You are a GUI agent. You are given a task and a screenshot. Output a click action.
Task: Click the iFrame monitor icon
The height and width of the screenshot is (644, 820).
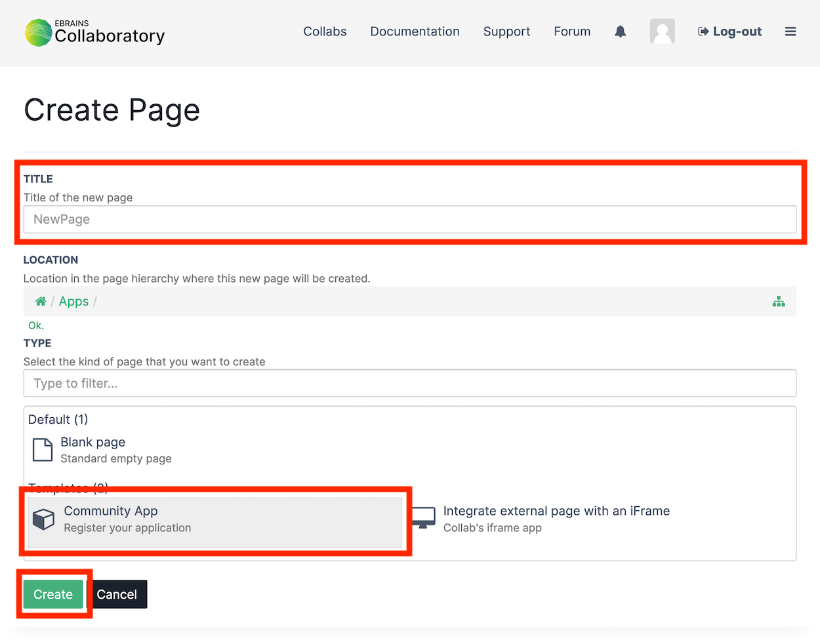(423, 518)
